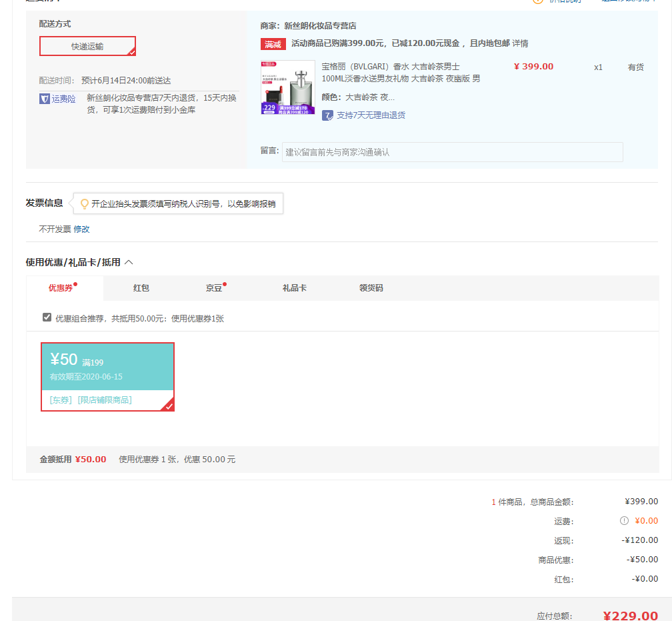Switch to the 领货码 tab

coord(371,287)
